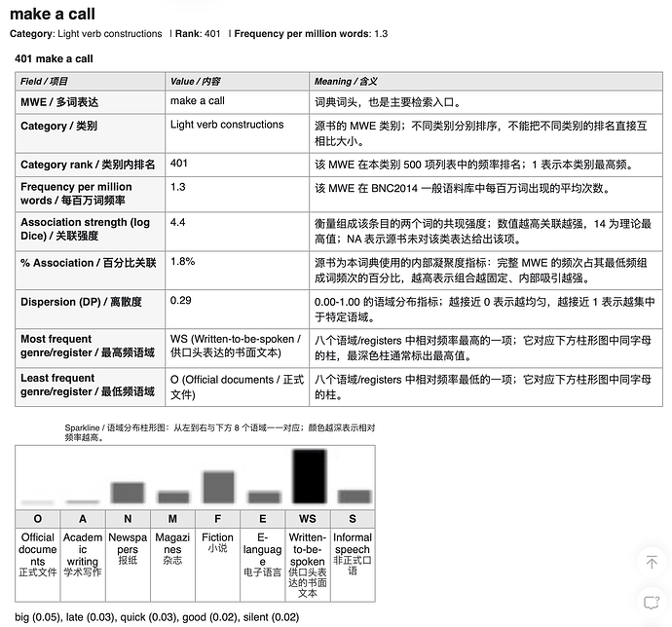Click the Dispersion (DP) value 0.29

(x=180, y=301)
